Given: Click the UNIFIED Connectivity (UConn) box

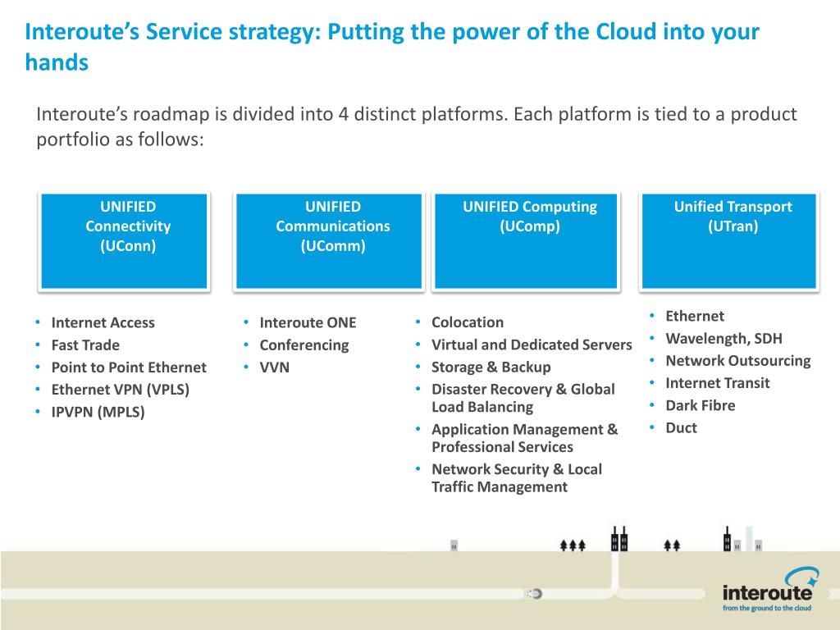Looking at the screenshot, I should coord(125,241).
